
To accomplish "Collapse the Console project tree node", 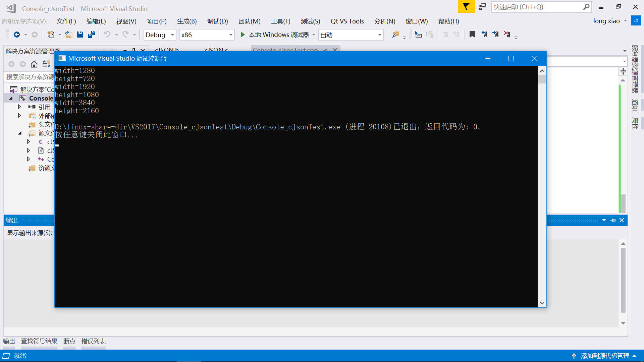I will point(11,98).
